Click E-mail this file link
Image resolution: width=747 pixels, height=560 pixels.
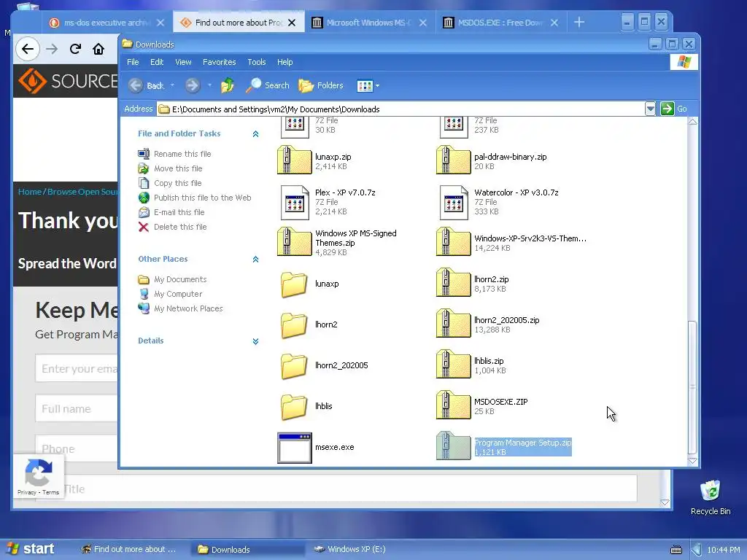coord(179,212)
